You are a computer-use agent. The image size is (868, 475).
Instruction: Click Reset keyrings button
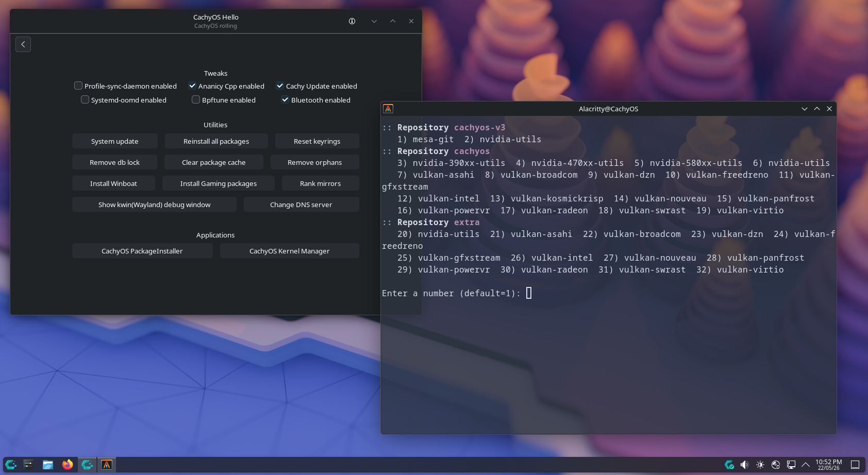(x=317, y=141)
